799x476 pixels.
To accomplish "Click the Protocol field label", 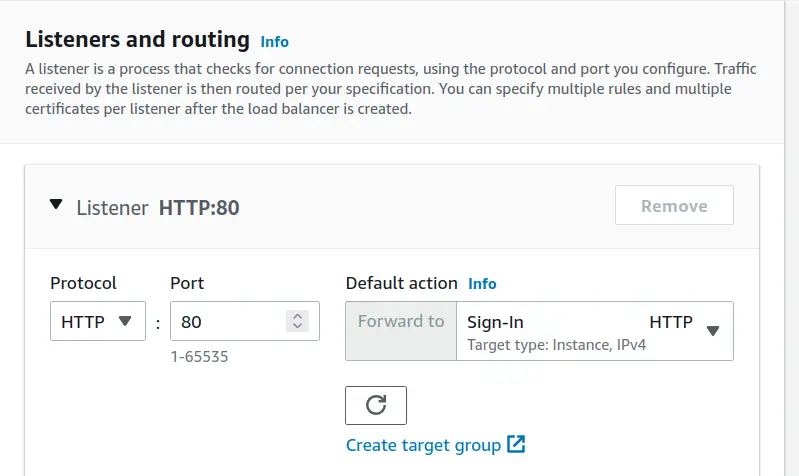I will tap(83, 283).
